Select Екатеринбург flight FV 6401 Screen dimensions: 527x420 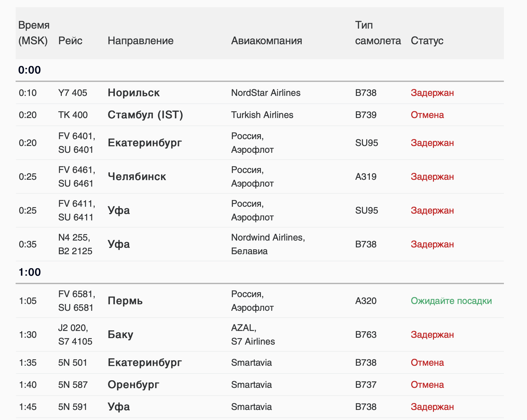click(x=145, y=143)
